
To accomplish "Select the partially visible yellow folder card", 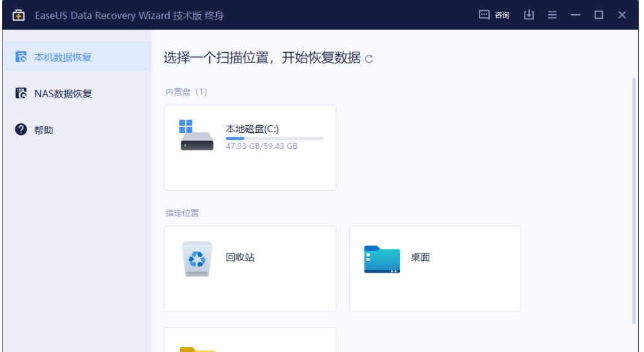I will [x=250, y=340].
